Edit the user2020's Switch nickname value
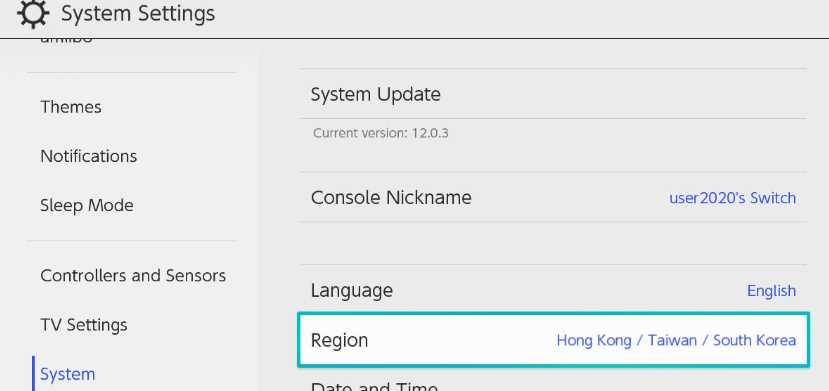Image resolution: width=829 pixels, height=391 pixels. [x=733, y=198]
